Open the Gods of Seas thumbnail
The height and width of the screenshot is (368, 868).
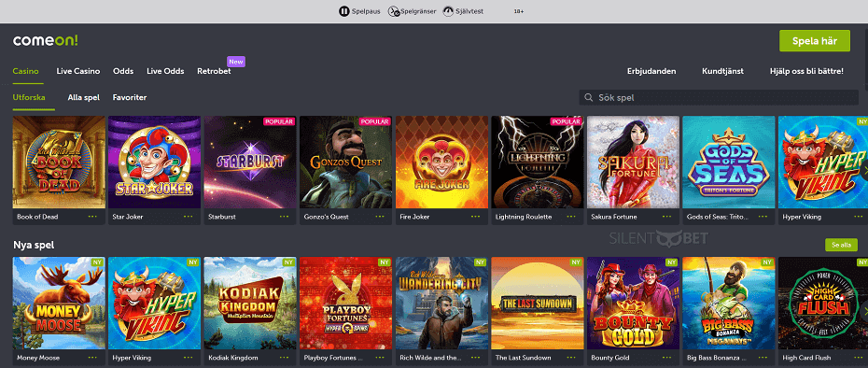click(729, 162)
